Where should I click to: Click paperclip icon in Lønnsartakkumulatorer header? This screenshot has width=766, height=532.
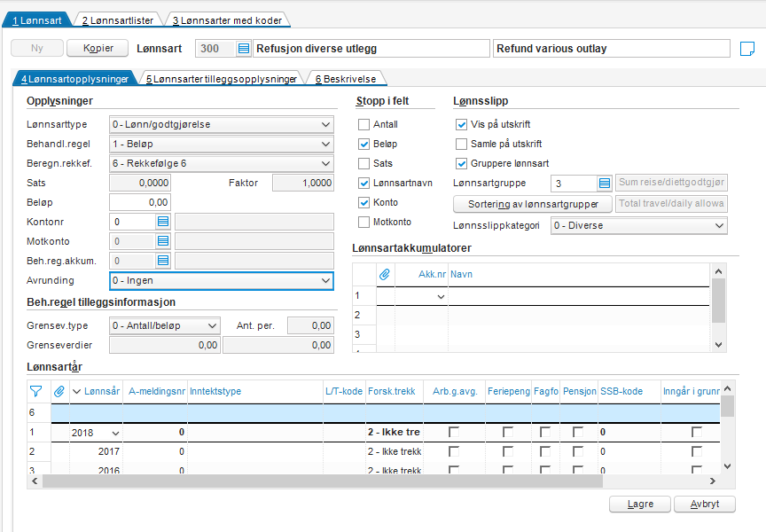[x=385, y=275]
